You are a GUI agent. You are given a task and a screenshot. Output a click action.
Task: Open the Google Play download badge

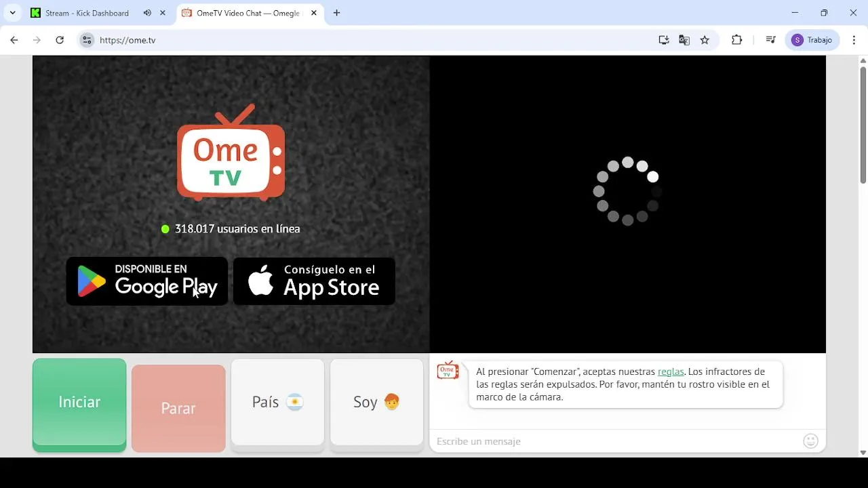147,281
